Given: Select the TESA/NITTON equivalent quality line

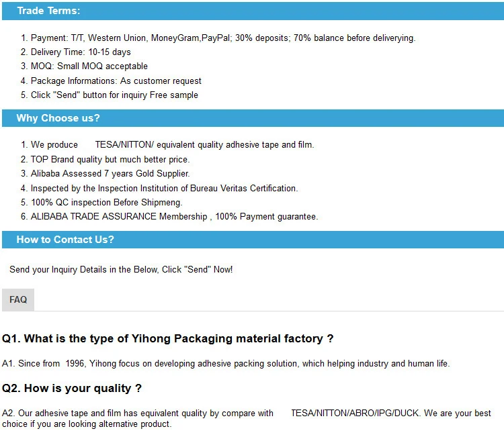Looking at the screenshot, I should tap(167, 145).
